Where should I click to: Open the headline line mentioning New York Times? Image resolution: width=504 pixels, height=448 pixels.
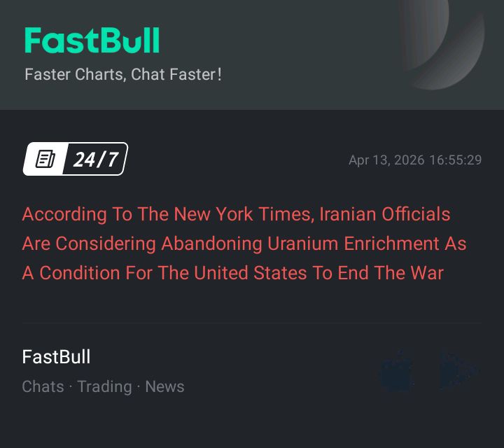(236, 214)
